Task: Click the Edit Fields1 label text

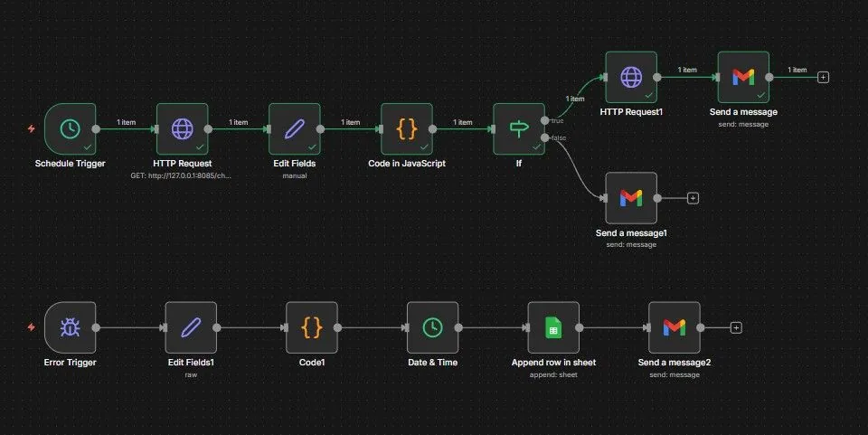Action: (x=191, y=363)
